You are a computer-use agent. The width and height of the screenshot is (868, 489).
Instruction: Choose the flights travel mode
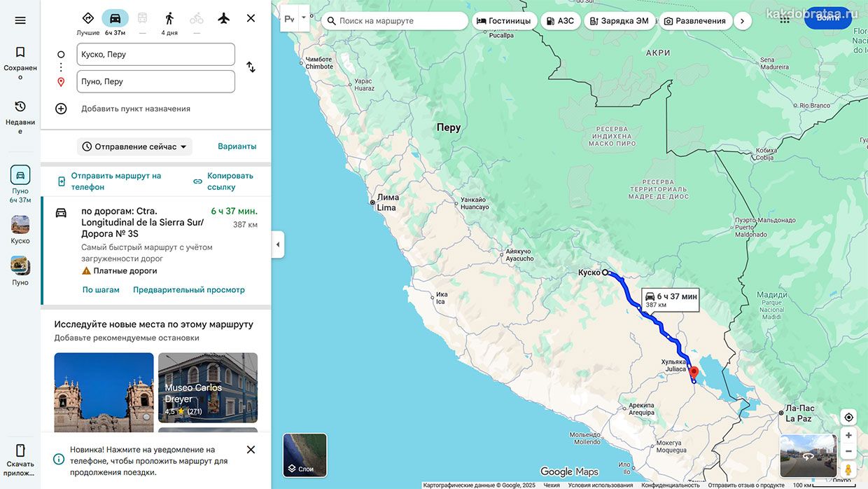pyautogui.click(x=223, y=18)
